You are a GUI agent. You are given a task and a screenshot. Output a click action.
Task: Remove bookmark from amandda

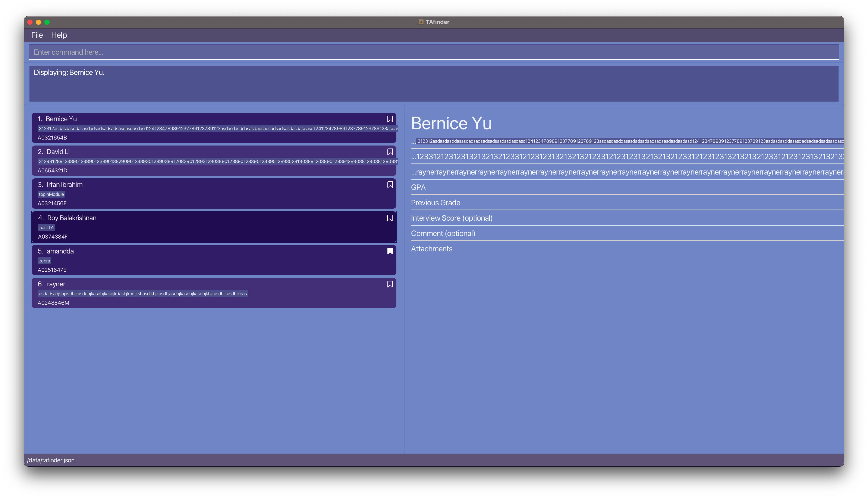pos(390,251)
